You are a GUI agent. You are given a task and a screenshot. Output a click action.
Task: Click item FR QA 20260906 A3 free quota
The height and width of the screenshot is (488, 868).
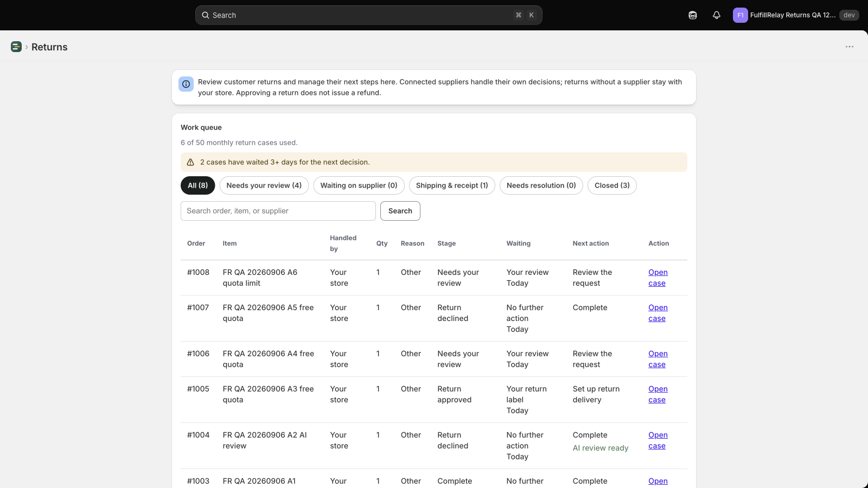[x=268, y=394]
